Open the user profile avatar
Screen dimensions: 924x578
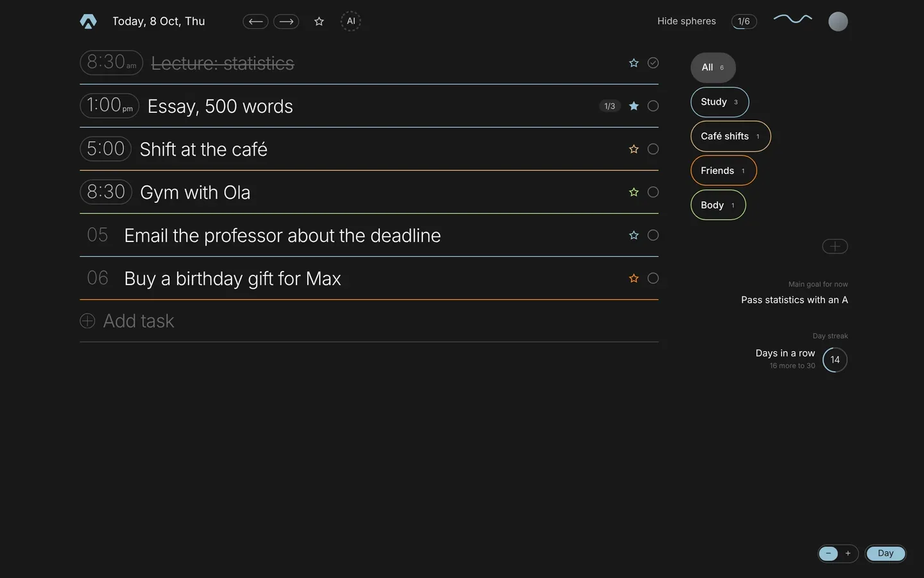tap(838, 22)
